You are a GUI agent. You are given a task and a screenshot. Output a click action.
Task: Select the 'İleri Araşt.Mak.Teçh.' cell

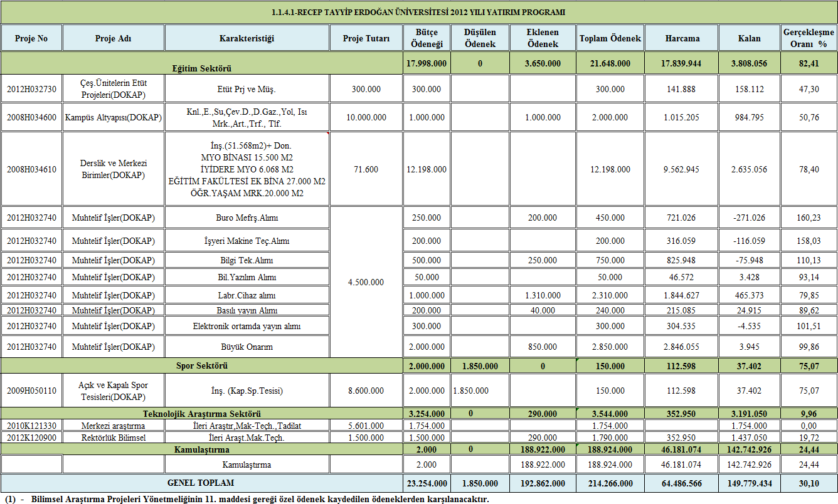point(247,438)
